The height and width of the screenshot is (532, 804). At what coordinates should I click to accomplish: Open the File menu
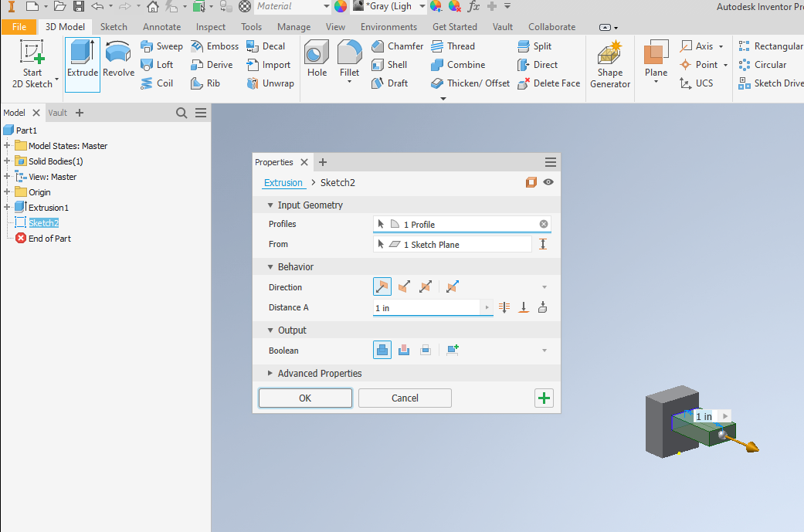tap(19, 26)
